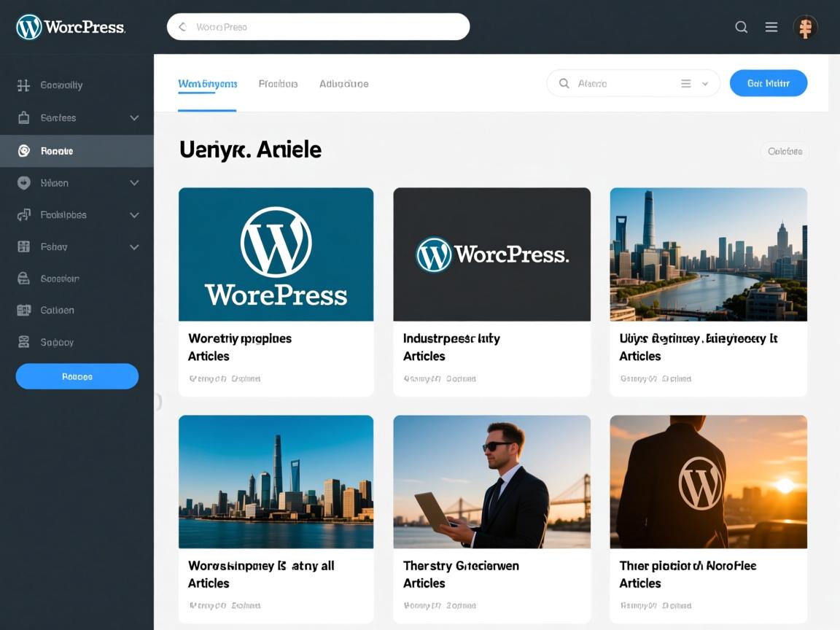Click the list filter icon in search field
The width and height of the screenshot is (840, 630).
point(685,84)
